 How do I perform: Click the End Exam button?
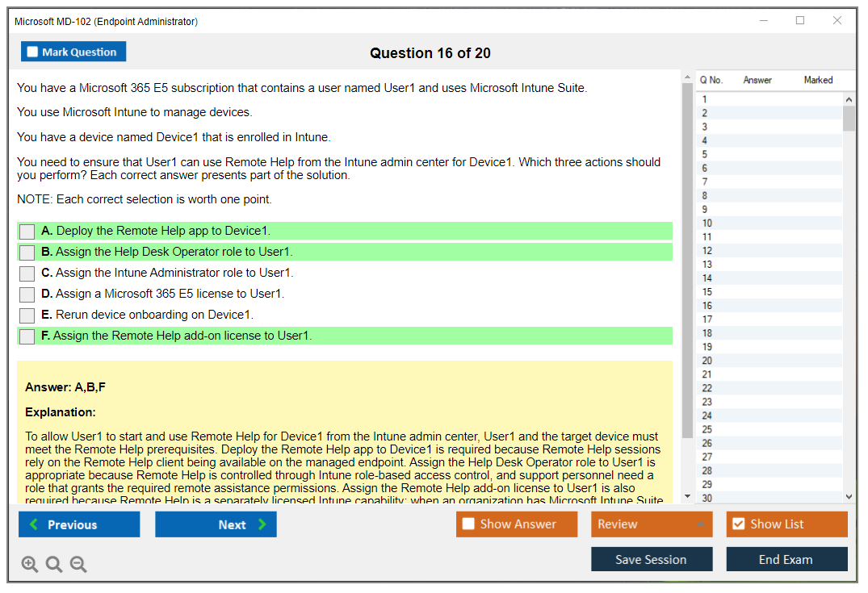coord(786,559)
